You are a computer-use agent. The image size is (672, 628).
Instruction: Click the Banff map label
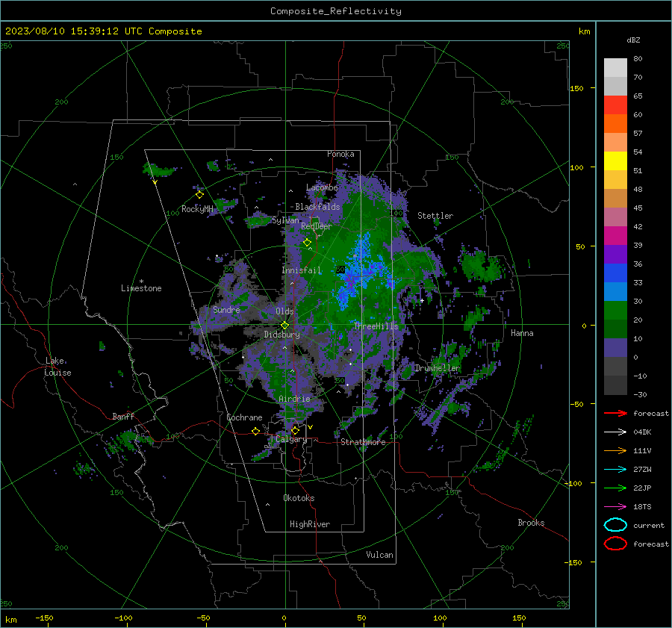(x=123, y=416)
